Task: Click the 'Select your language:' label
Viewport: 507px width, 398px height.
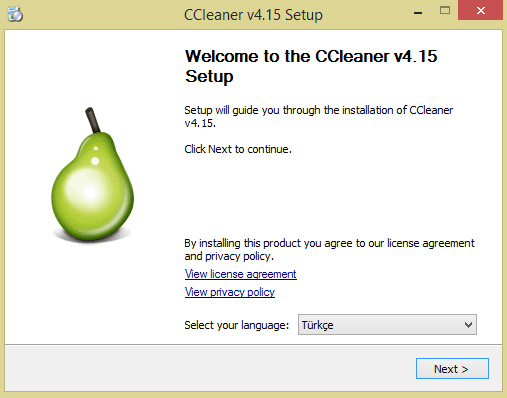Action: [237, 325]
